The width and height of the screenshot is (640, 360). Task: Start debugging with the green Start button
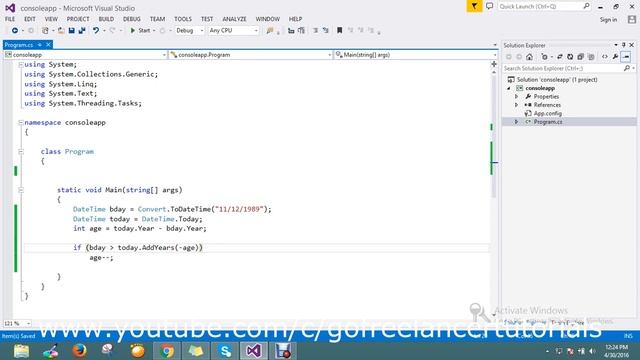tap(140, 31)
